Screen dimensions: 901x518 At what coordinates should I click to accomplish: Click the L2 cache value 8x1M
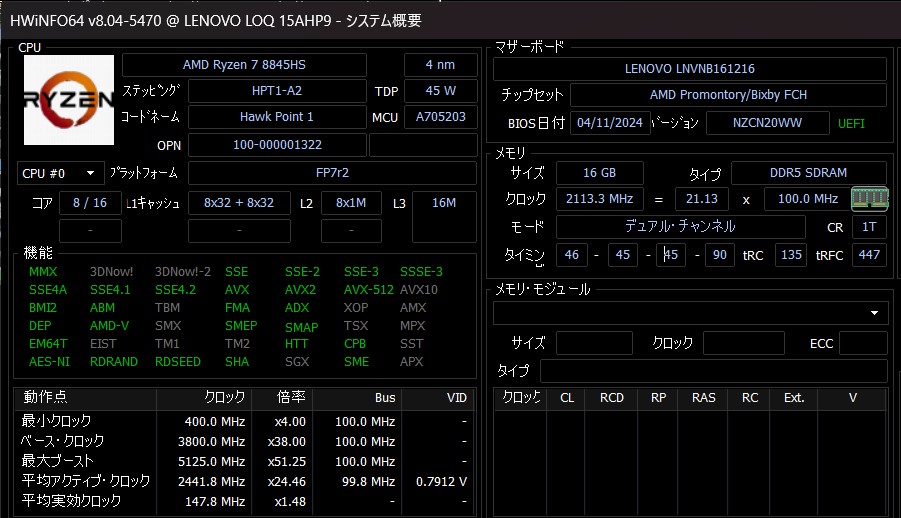coord(351,202)
